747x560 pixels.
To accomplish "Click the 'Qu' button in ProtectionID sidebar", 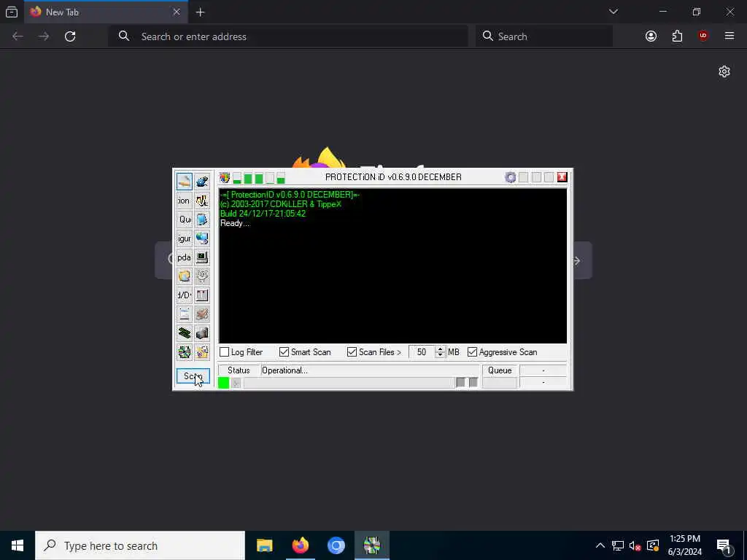I will (x=185, y=219).
